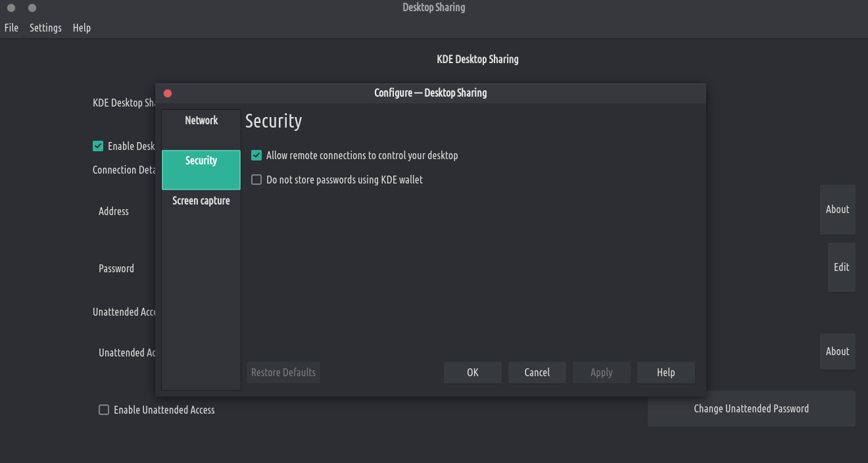Toggle the Enable Desktop Sharing checkbox
This screenshot has width=868, height=463.
click(x=99, y=146)
